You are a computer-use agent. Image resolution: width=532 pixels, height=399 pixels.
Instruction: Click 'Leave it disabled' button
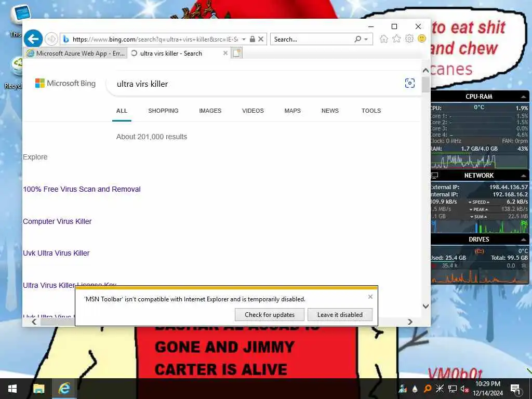[340, 314]
